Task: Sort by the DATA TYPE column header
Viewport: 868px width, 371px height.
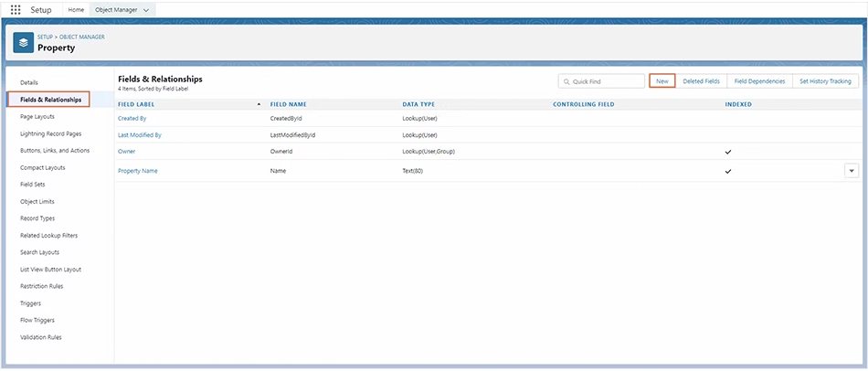Action: pos(418,104)
